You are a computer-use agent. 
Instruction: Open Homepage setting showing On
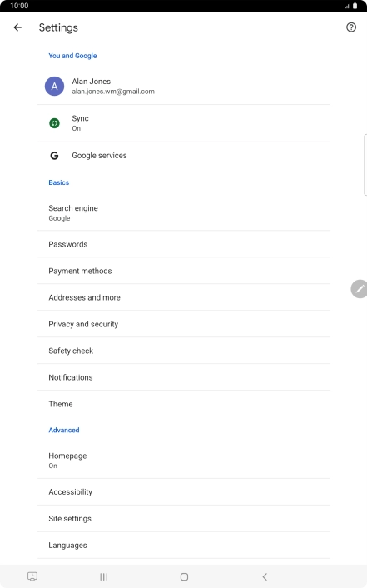coord(184,461)
